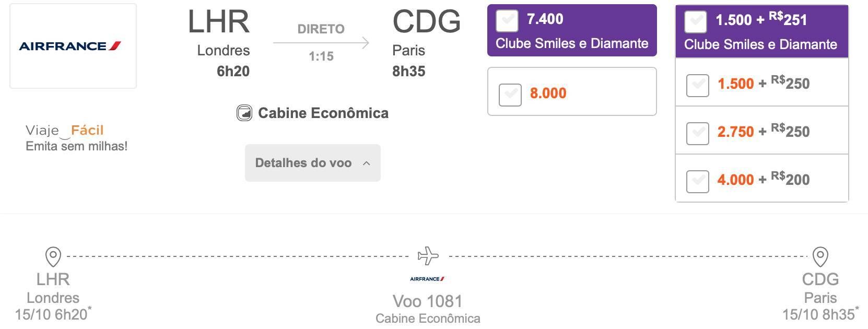The image size is (868, 329).
Task: Open the Emita sem milhas link
Action: pyautogui.click(x=77, y=146)
